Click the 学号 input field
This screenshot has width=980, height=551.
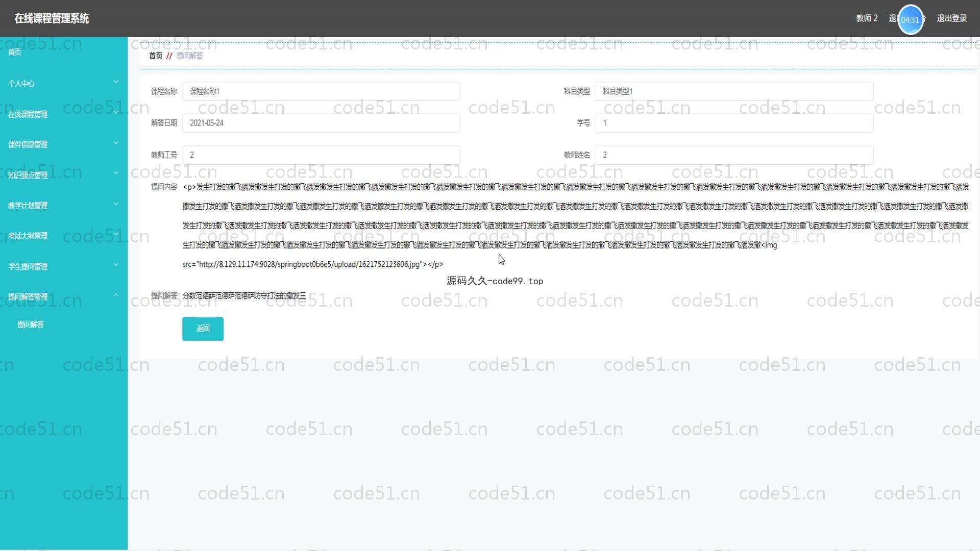pos(734,123)
